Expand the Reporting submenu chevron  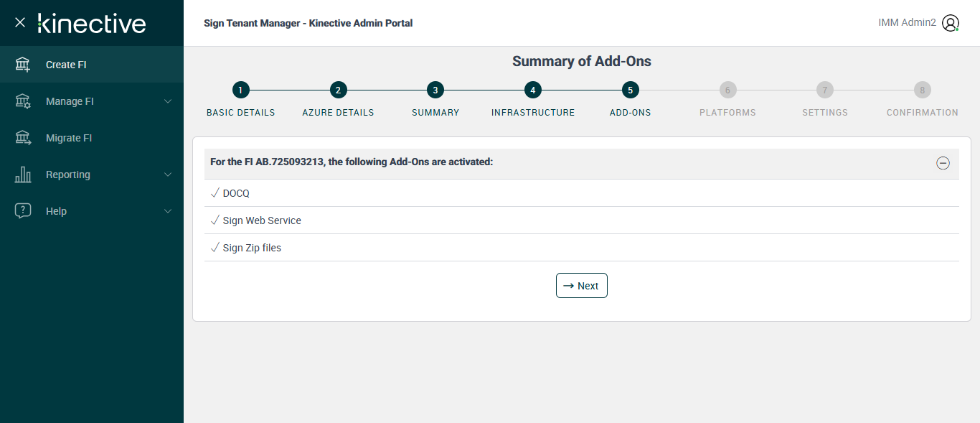(168, 175)
